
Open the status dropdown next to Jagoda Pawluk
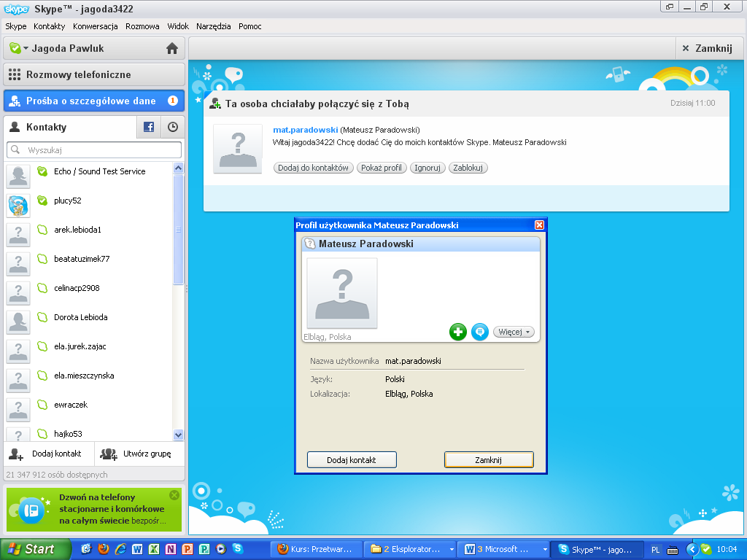[26, 48]
